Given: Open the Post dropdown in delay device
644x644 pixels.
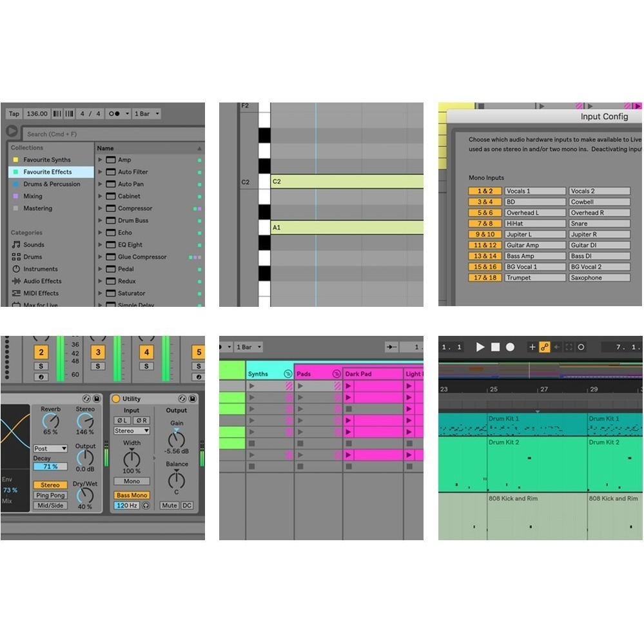Looking at the screenshot, I should tap(50, 448).
